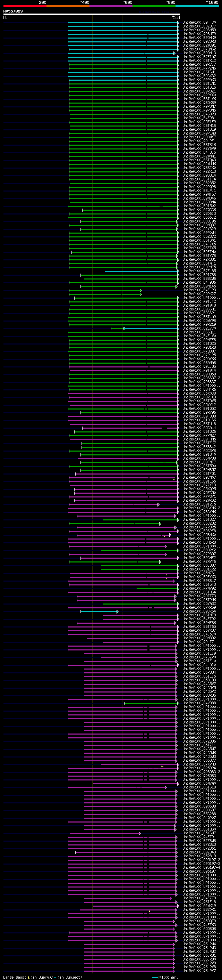Select the UniRef100_B9RCJ7 row label

click(199, 65)
